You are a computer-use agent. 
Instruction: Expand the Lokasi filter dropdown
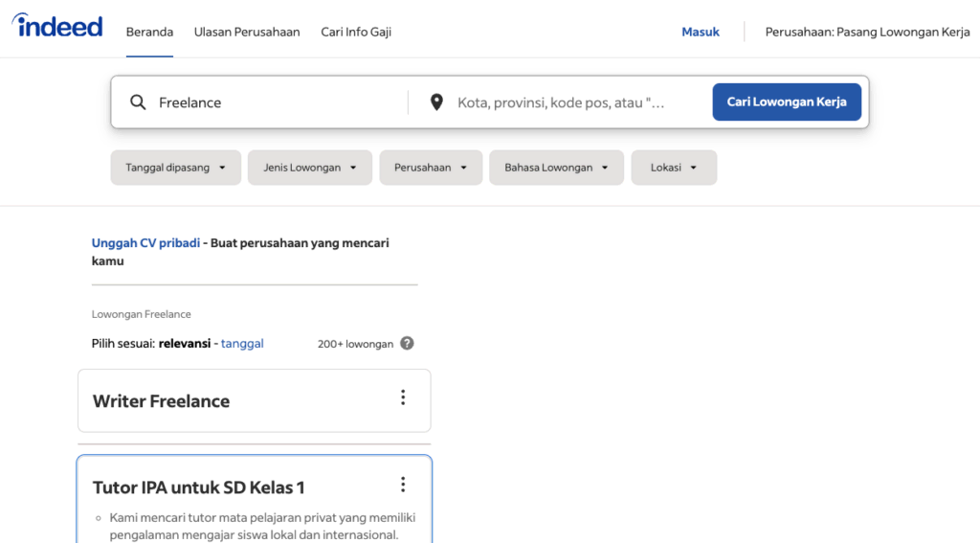[673, 168]
